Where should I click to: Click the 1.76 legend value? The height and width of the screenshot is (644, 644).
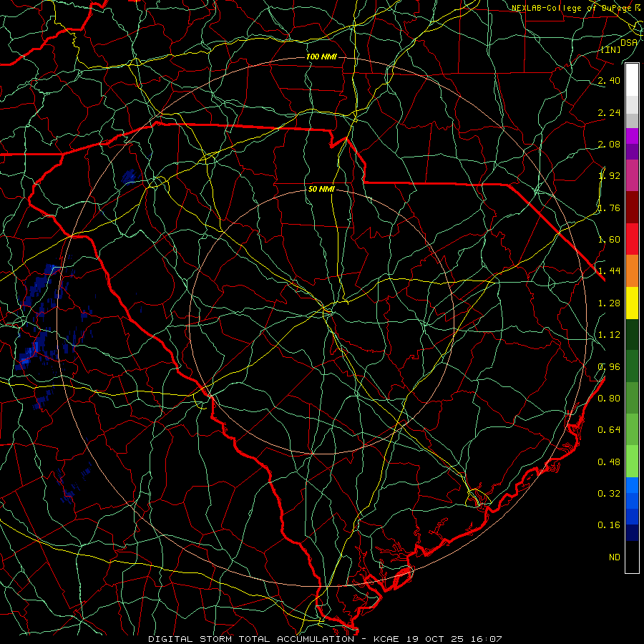pyautogui.click(x=609, y=208)
